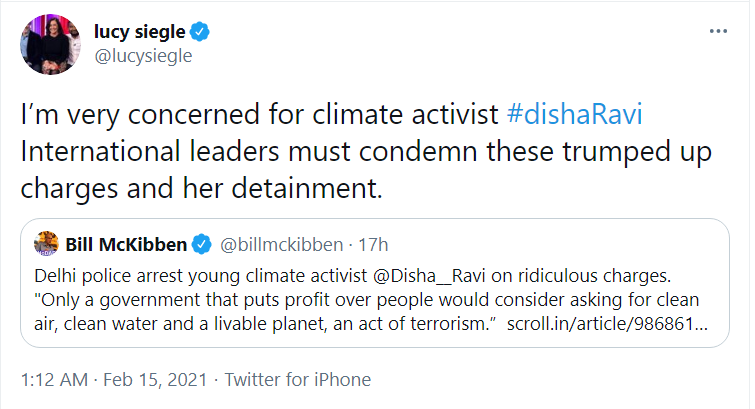Viewport: 755px width, 409px height.
Task: Open the @lucysiegle handle
Action: (x=143, y=56)
